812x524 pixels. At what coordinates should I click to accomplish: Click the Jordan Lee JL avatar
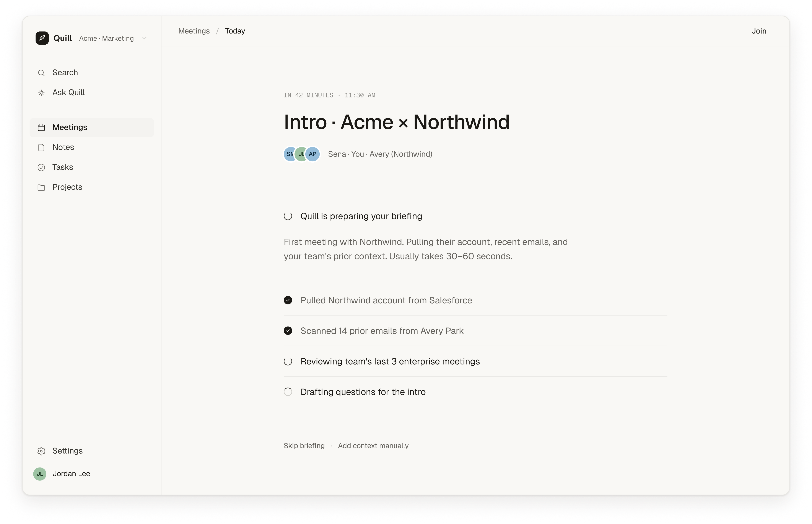[x=40, y=474]
